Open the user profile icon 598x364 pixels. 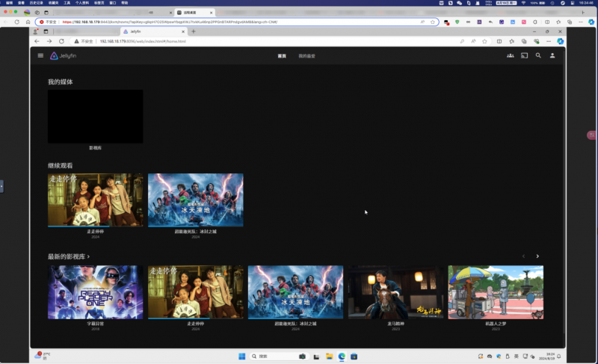pyautogui.click(x=552, y=55)
